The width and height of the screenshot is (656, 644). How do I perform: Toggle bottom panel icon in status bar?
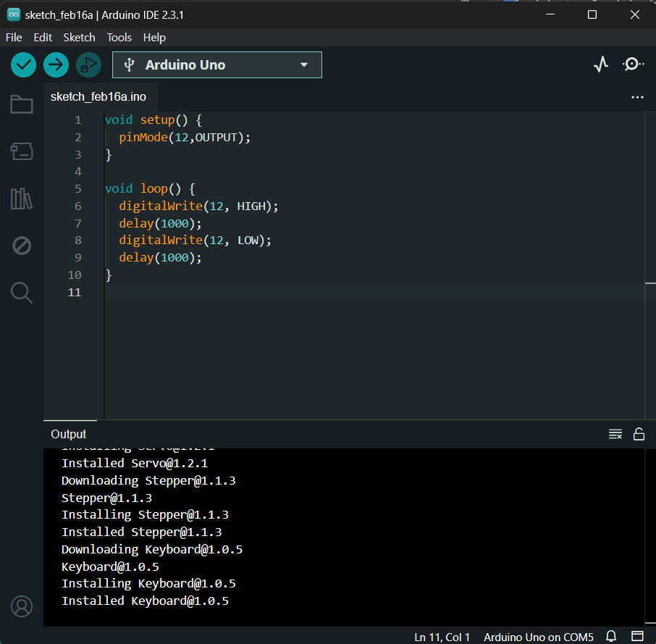coord(637,637)
